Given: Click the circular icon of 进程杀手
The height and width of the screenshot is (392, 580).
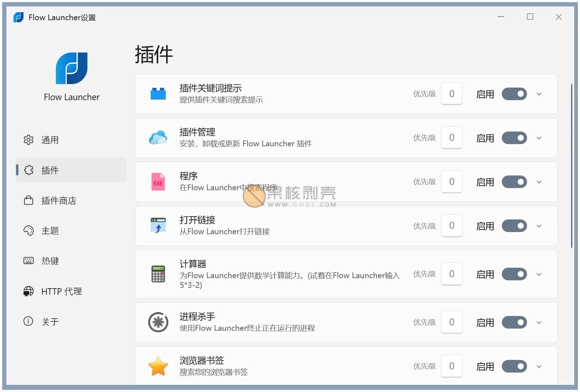Looking at the screenshot, I should (158, 322).
